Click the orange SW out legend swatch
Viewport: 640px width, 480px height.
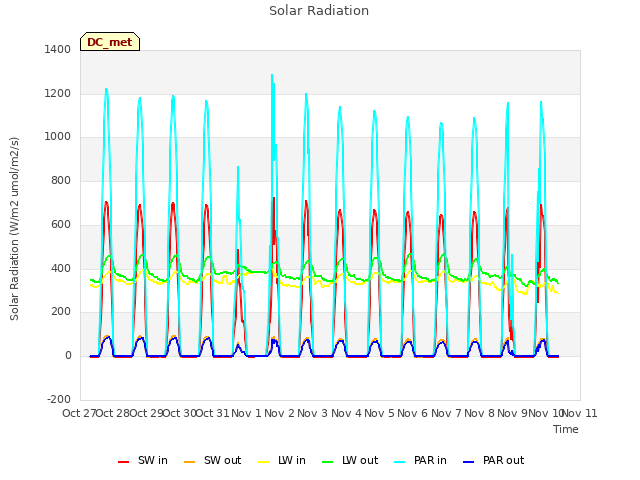[x=189, y=462]
